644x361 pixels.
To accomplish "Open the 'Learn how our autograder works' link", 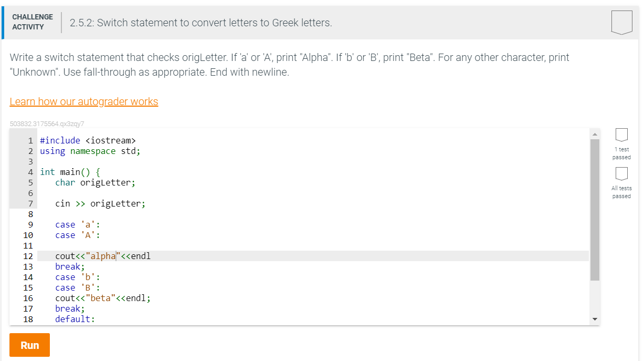I will [83, 101].
